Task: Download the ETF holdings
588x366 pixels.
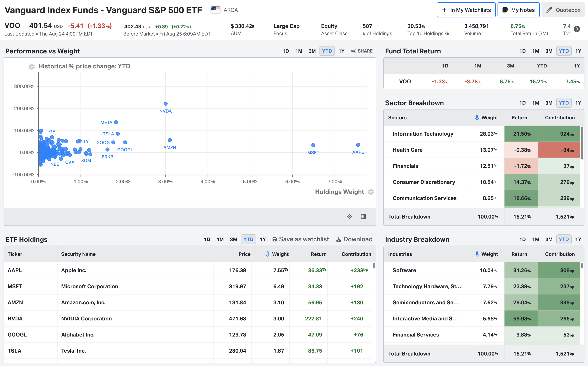Action: click(x=354, y=239)
